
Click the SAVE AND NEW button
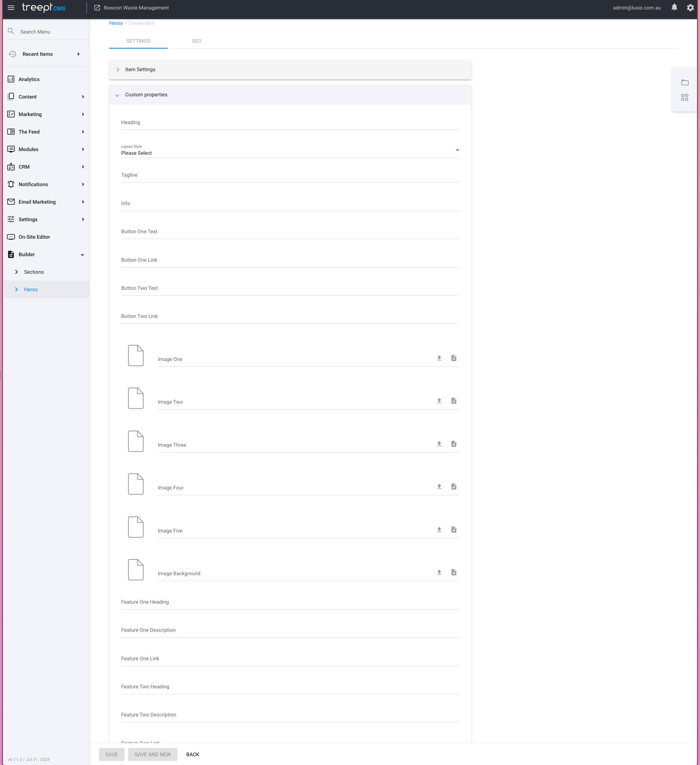click(x=153, y=754)
